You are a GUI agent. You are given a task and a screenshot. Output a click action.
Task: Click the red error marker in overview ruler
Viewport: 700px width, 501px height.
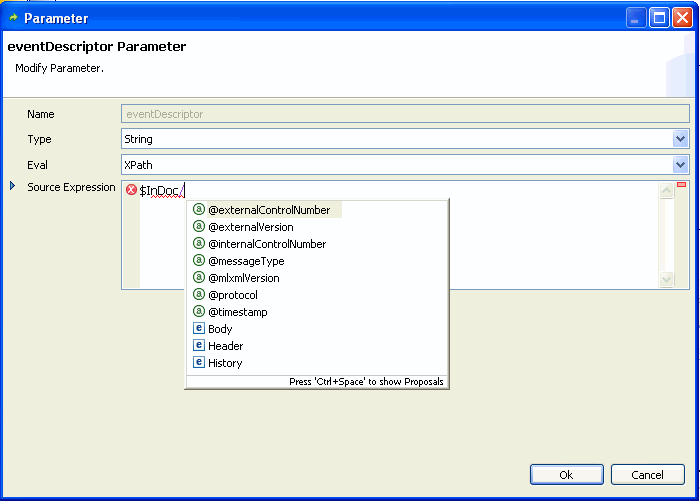[x=681, y=184]
